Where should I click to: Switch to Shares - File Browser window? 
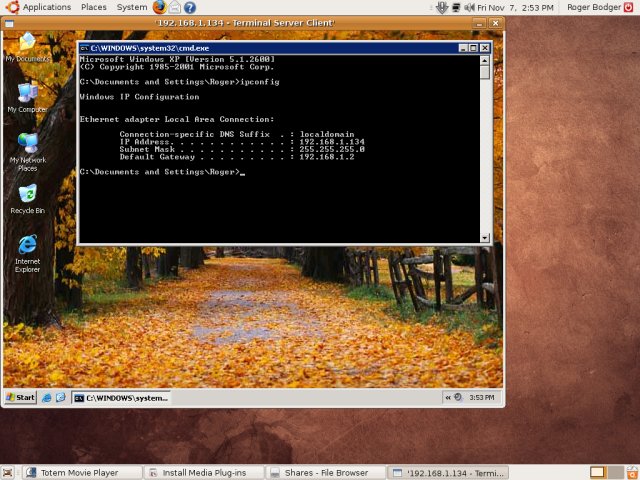click(x=326, y=473)
